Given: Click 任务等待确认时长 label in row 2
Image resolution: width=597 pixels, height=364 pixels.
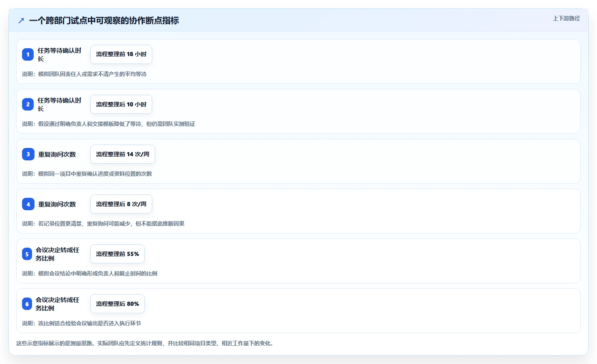Looking at the screenshot, I should click(x=59, y=104).
